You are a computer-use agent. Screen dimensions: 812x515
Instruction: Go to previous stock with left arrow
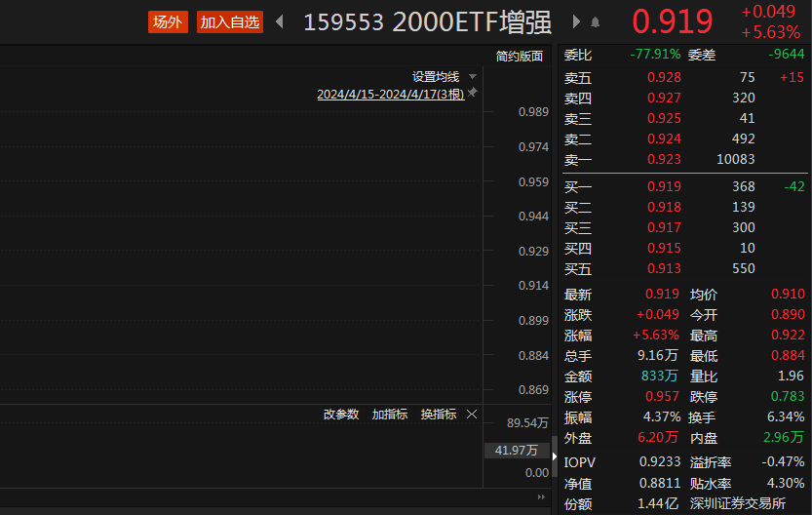(280, 21)
